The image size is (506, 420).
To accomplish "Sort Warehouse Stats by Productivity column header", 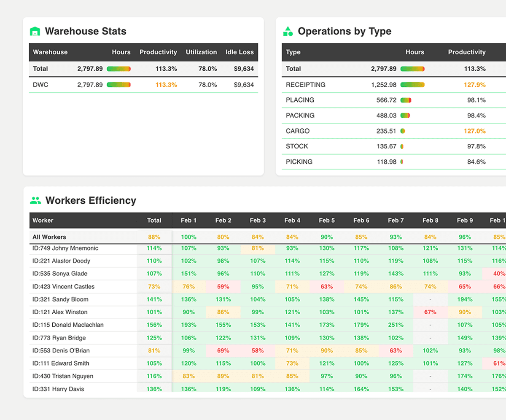I will (158, 52).
